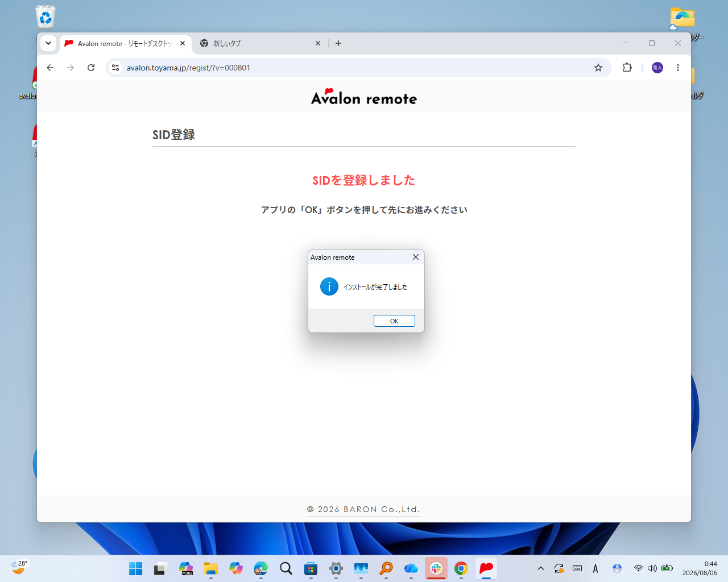Open Microsoft Store from taskbar
The width and height of the screenshot is (728, 582).
click(x=311, y=568)
